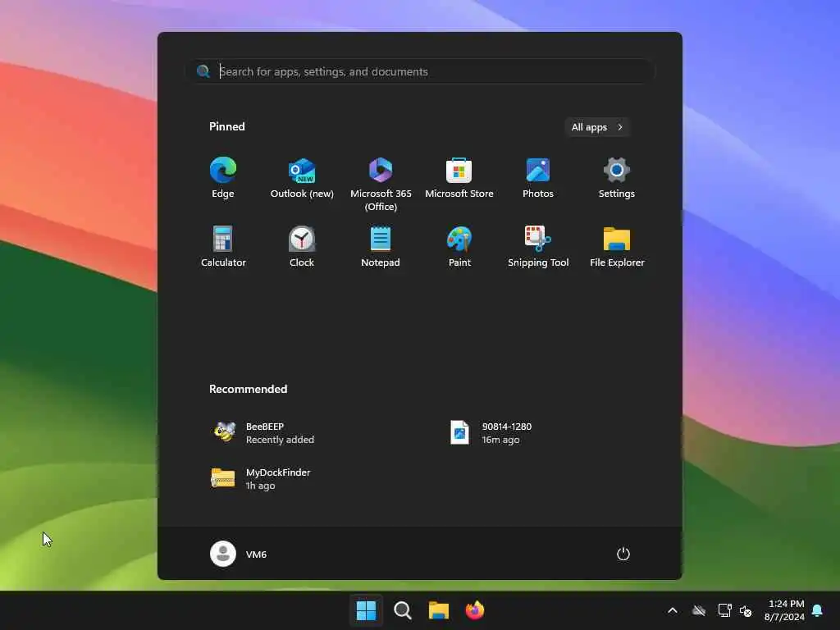Open Settings from the Pinned section
Image resolution: width=840 pixels, height=630 pixels.
(617, 178)
